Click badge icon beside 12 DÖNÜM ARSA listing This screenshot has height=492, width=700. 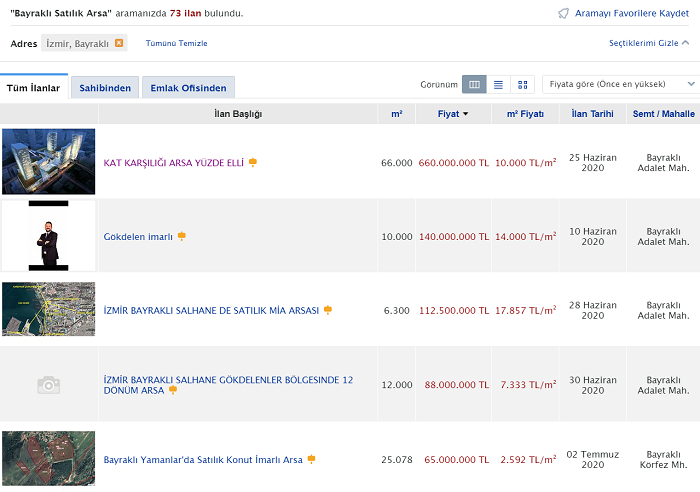coord(173,390)
